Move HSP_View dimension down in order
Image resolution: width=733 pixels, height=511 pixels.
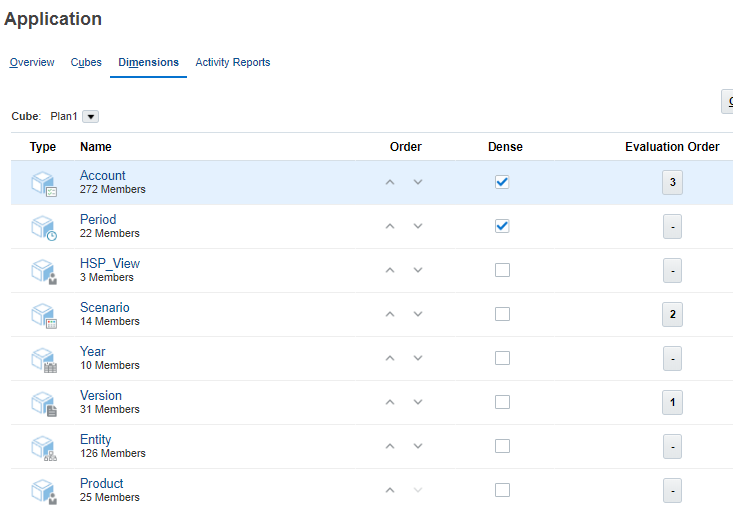point(418,270)
